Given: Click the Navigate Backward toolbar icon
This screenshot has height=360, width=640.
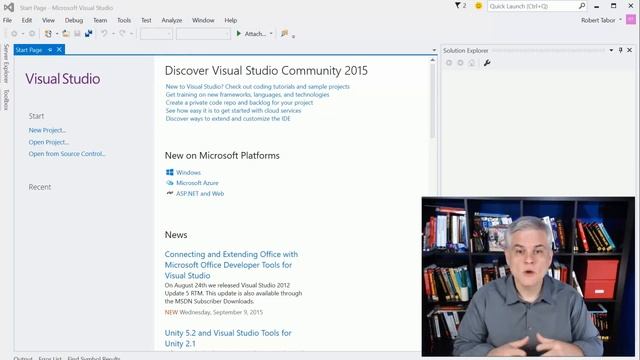Looking at the screenshot, I should click(x=14, y=34).
